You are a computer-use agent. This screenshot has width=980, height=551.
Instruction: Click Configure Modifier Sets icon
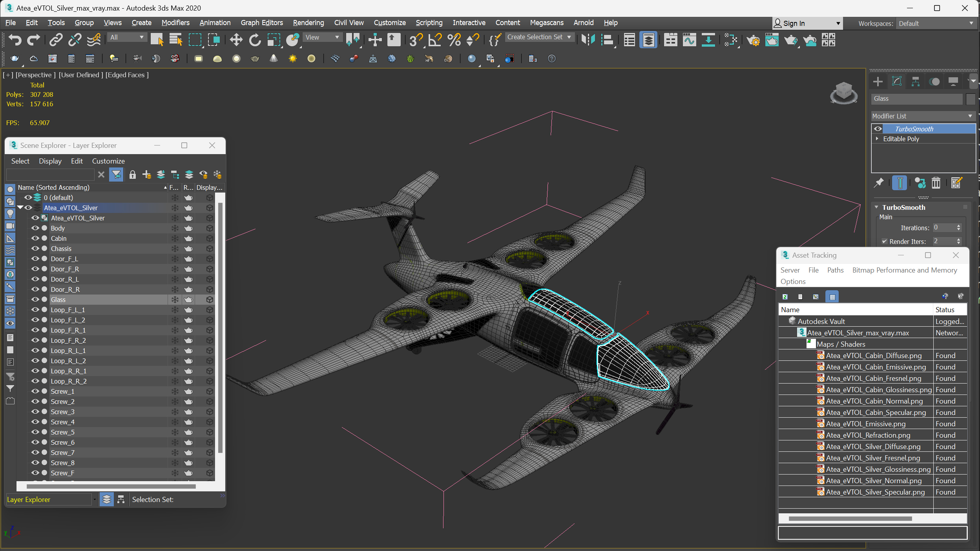point(956,183)
